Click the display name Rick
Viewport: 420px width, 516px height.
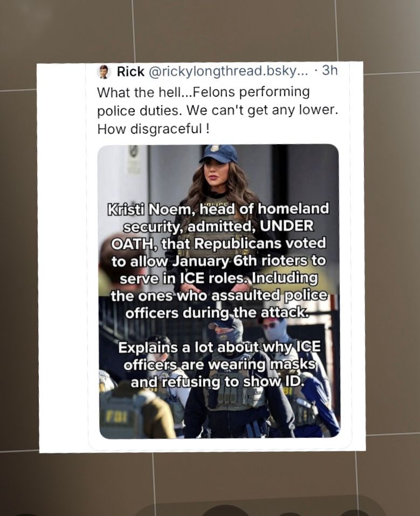pos(130,71)
